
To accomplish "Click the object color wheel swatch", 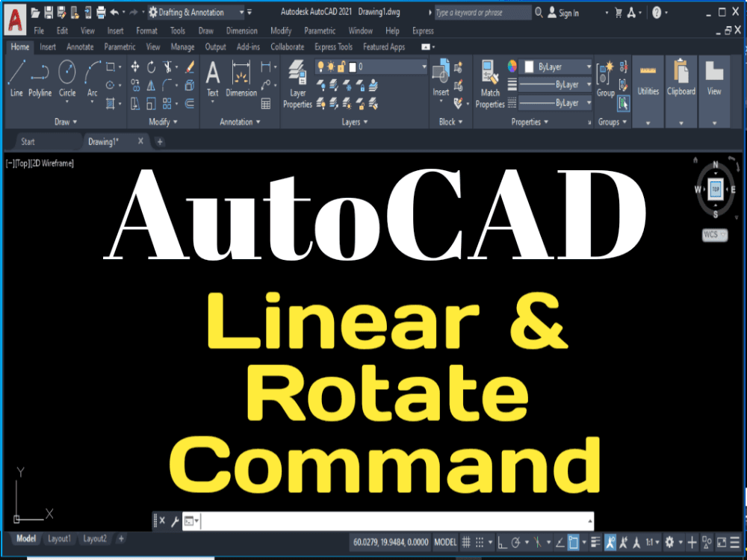I will [x=512, y=66].
